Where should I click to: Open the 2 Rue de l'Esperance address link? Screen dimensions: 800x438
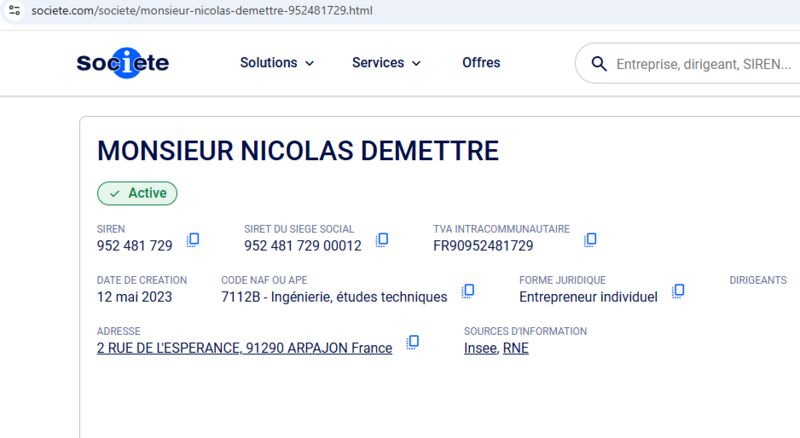coord(244,348)
